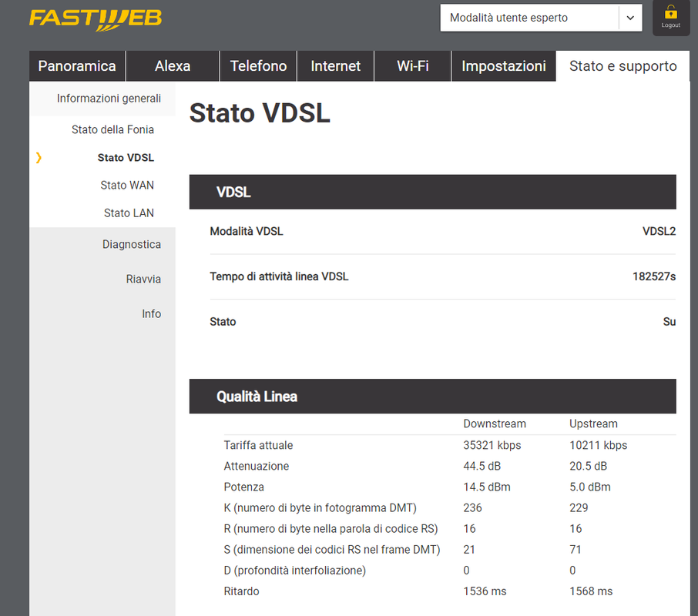
Task: Switch to the Alexa tab
Action: (x=173, y=65)
